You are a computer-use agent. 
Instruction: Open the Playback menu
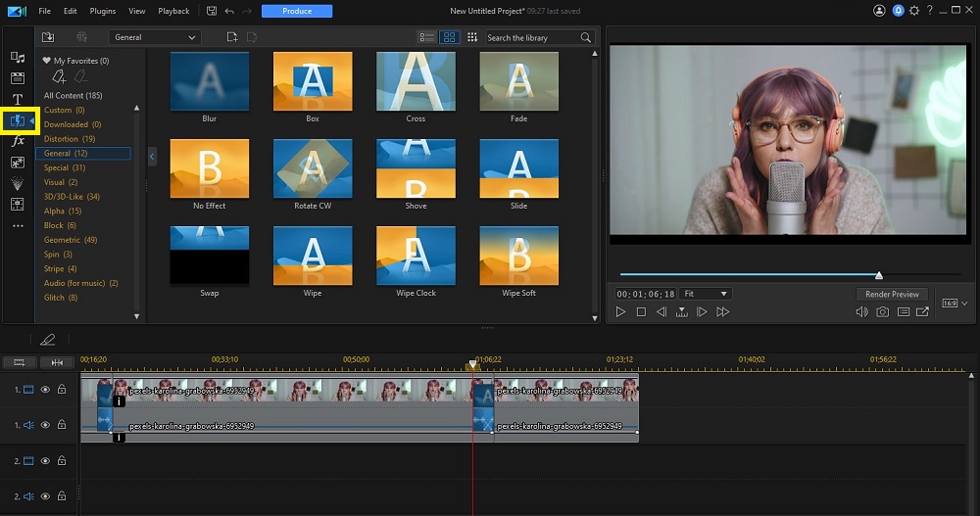[173, 11]
